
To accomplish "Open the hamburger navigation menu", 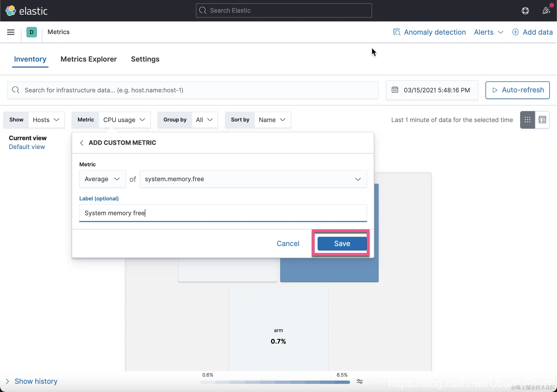I will pyautogui.click(x=11, y=32).
